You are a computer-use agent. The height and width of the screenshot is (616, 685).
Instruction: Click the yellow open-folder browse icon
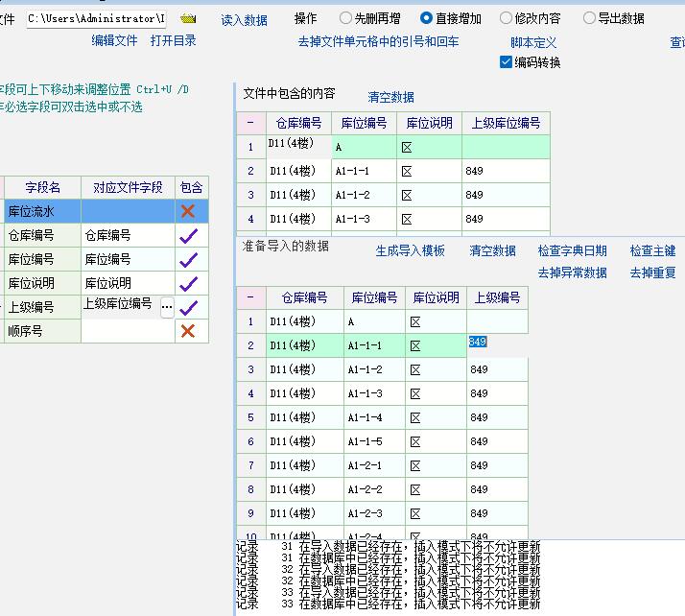[188, 18]
